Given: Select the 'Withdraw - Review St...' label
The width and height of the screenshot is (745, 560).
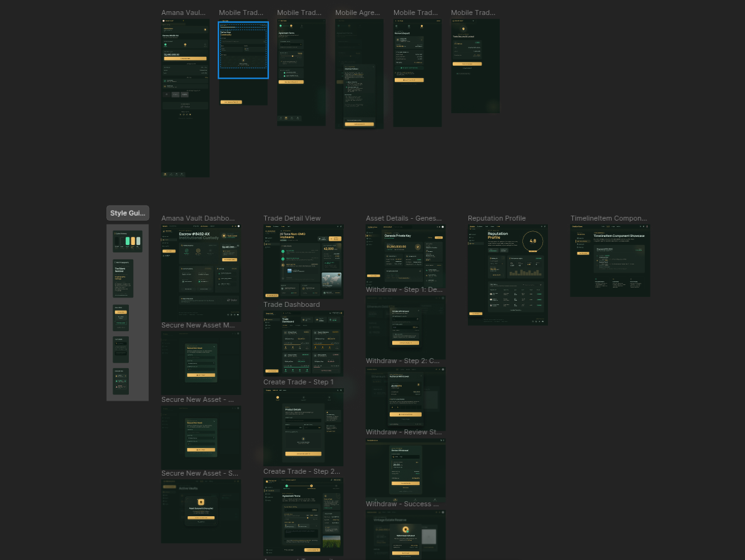Looking at the screenshot, I should [404, 432].
